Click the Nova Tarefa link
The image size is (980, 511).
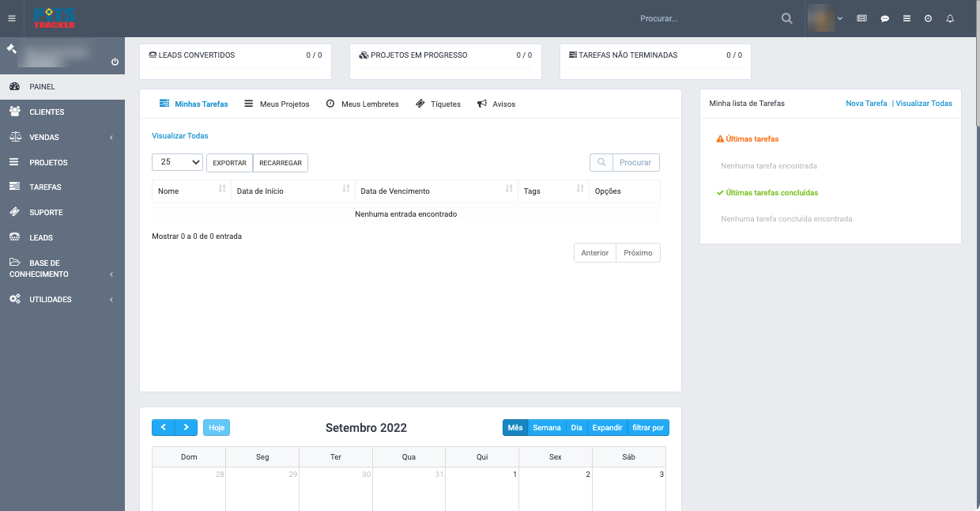(x=866, y=104)
